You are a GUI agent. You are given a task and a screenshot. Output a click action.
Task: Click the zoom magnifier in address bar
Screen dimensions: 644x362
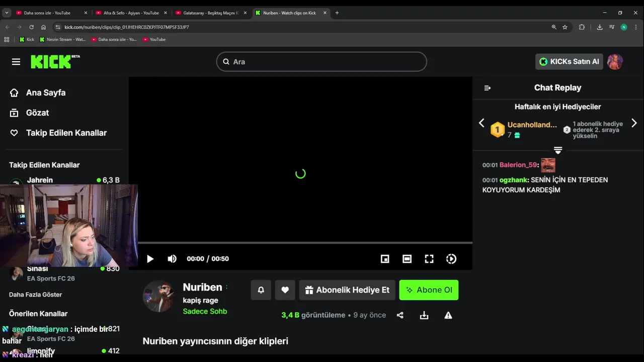[554, 27]
